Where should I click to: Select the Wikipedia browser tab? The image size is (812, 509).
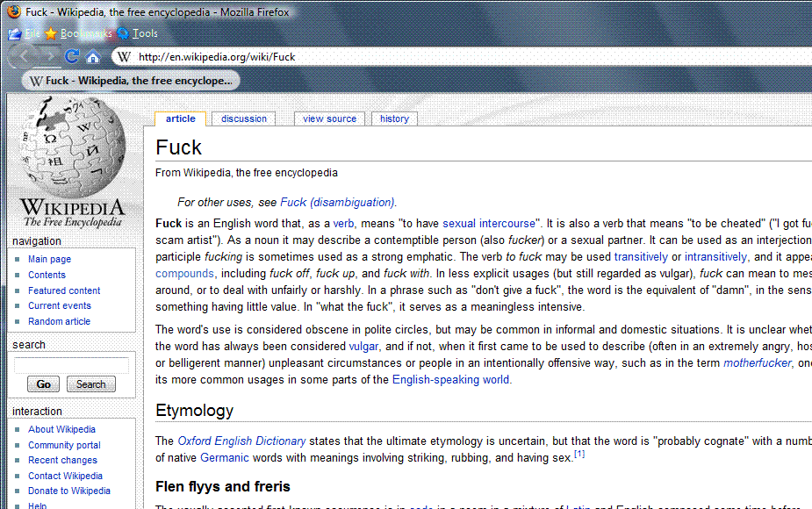pyautogui.click(x=131, y=81)
